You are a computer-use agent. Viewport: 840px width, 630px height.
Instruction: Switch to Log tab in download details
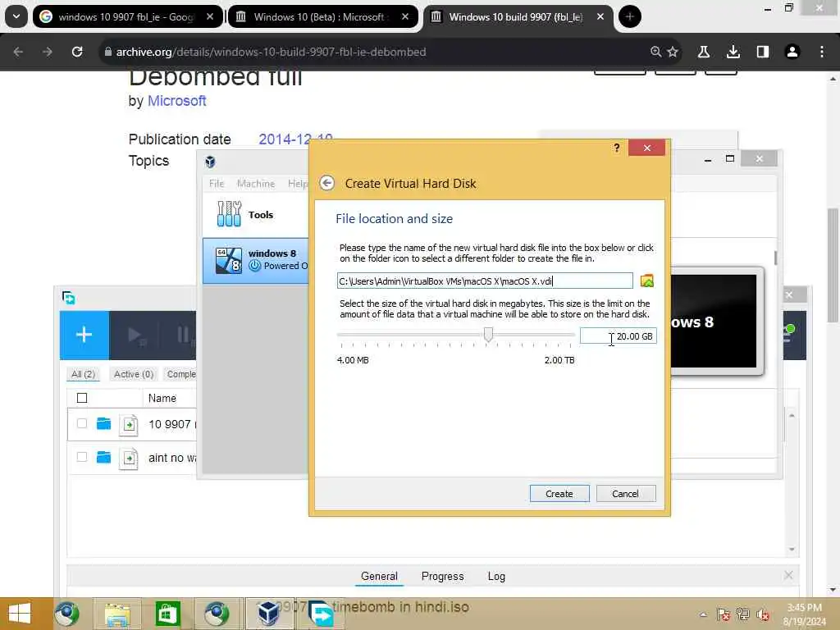pos(496,577)
